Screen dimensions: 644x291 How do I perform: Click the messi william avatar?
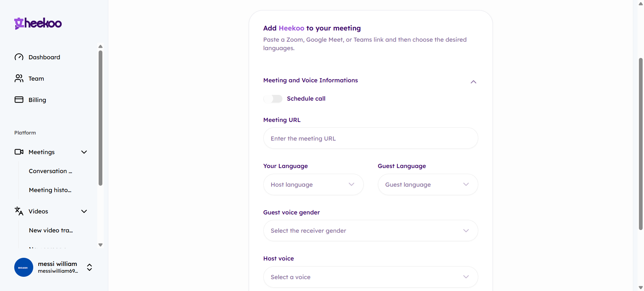[24, 267]
